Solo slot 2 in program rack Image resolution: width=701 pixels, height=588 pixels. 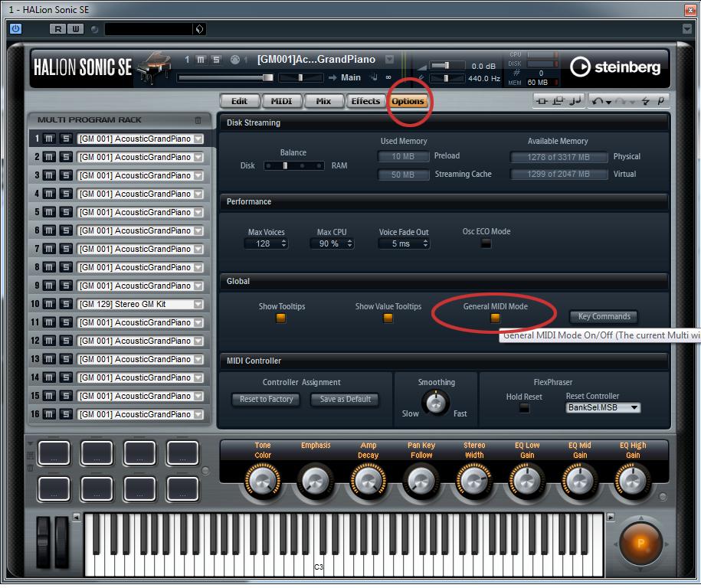point(66,157)
